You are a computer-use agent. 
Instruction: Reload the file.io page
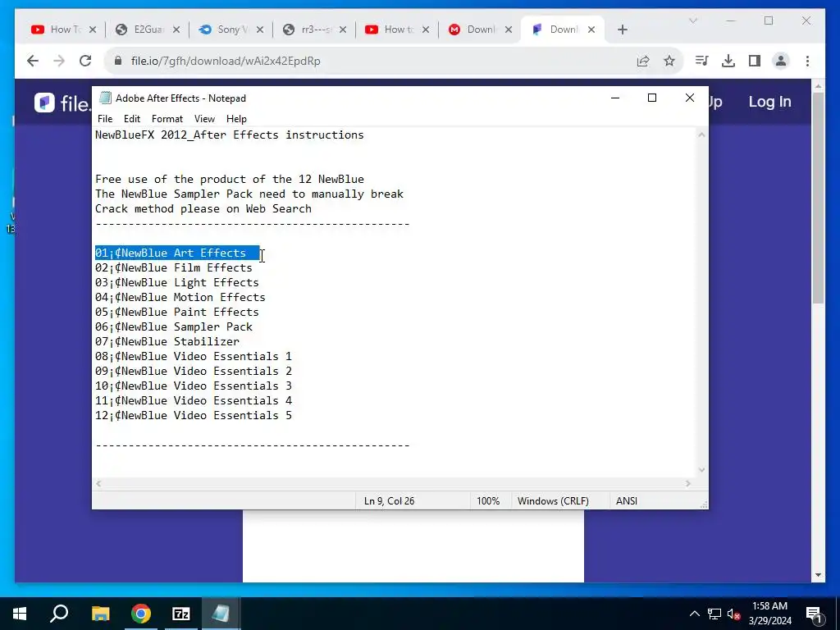coord(85,61)
